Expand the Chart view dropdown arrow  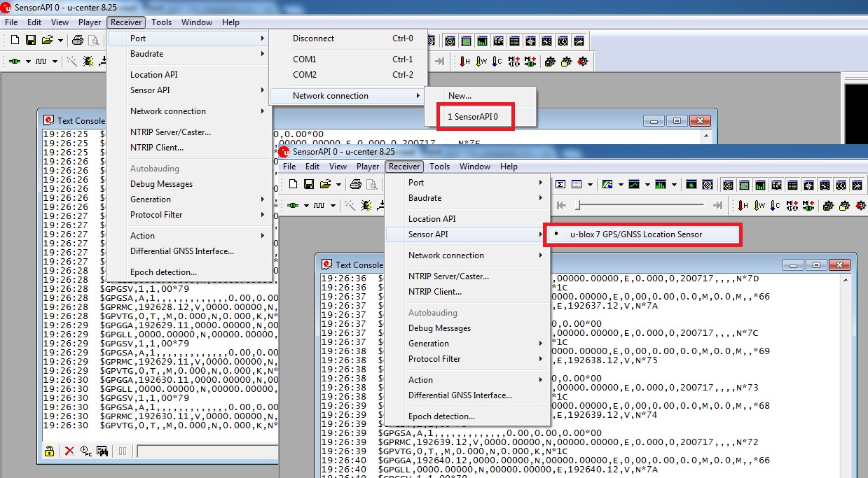pyautogui.click(x=648, y=185)
